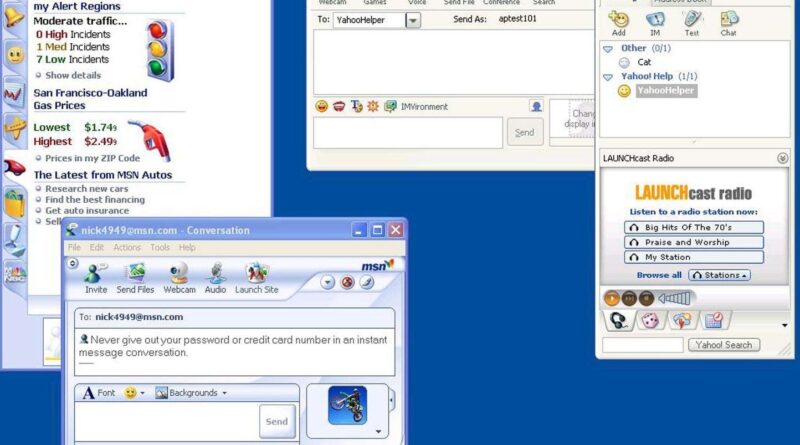Collapse the Yahoo! Help buddy group

click(608, 77)
